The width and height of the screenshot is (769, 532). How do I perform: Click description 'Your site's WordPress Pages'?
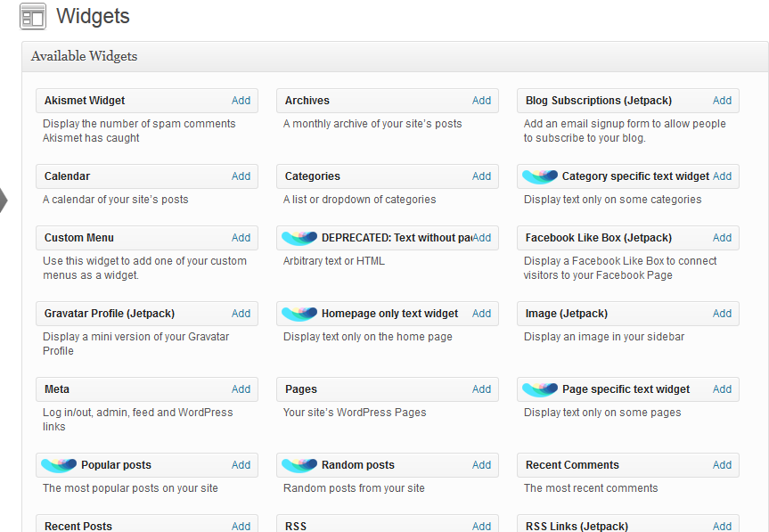pos(355,413)
